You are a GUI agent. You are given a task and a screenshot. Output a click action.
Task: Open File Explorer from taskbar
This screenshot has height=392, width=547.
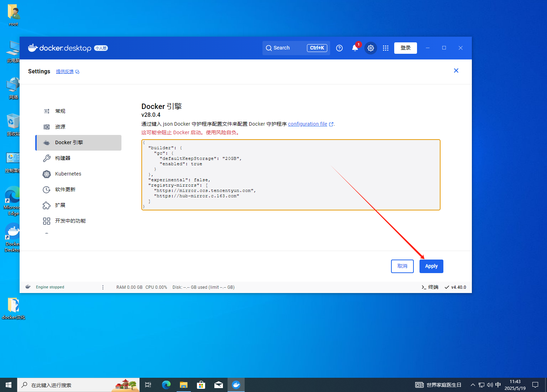tap(183, 385)
